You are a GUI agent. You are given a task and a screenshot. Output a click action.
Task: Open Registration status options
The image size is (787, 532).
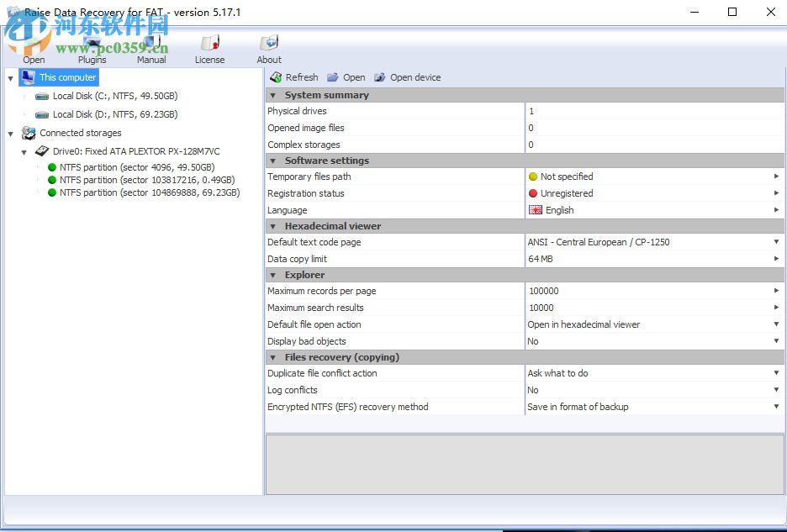(x=776, y=193)
